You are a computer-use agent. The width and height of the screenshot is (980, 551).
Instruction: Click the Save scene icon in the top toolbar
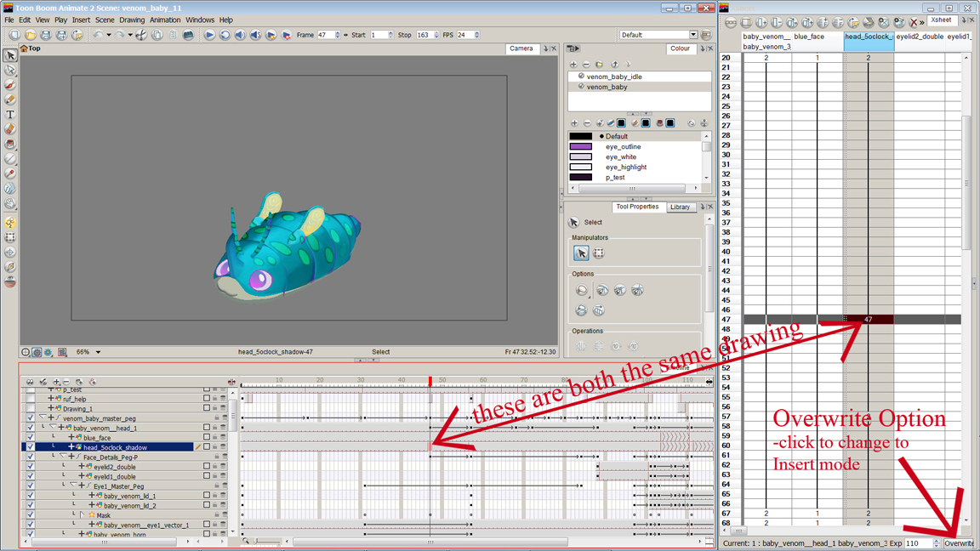coord(45,34)
